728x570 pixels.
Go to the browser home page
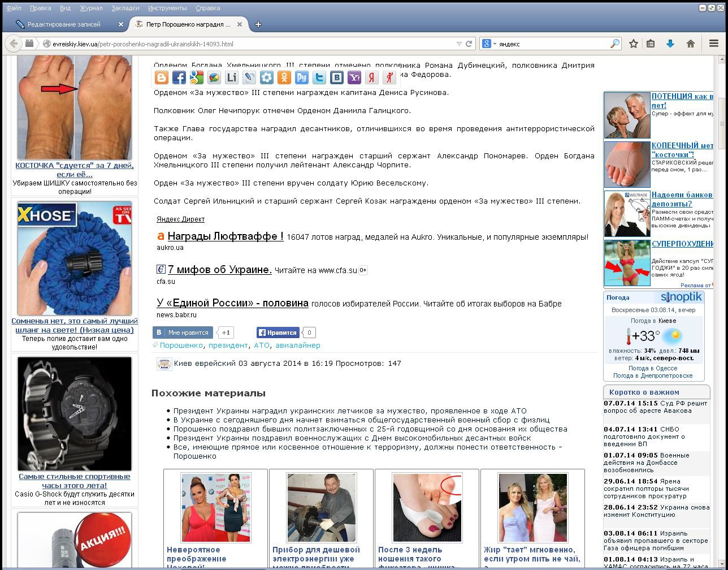click(x=690, y=44)
